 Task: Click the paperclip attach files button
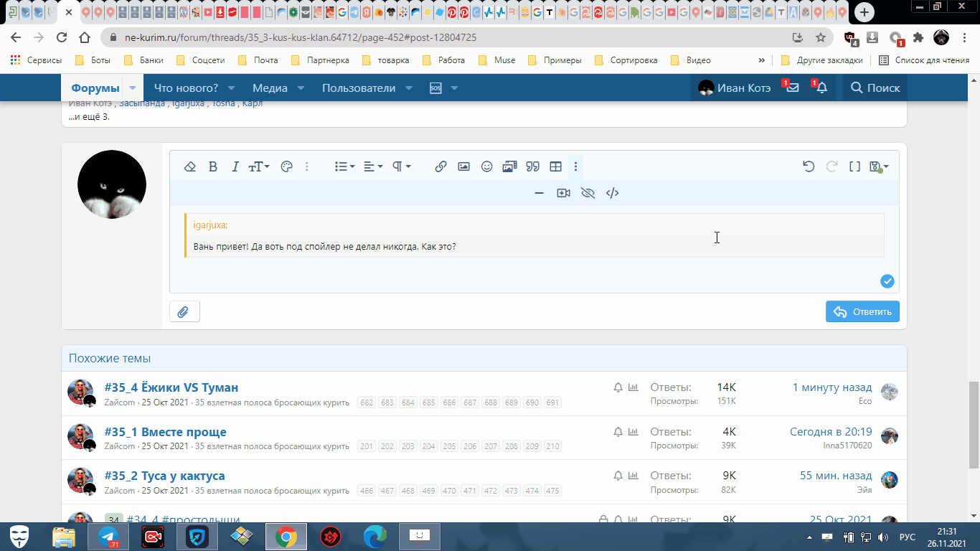(184, 311)
